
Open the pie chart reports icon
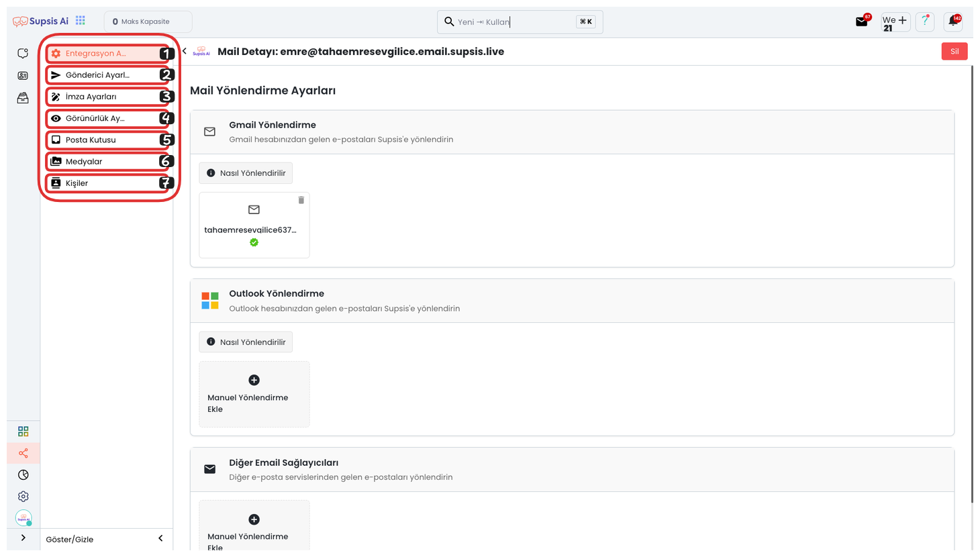(23, 475)
